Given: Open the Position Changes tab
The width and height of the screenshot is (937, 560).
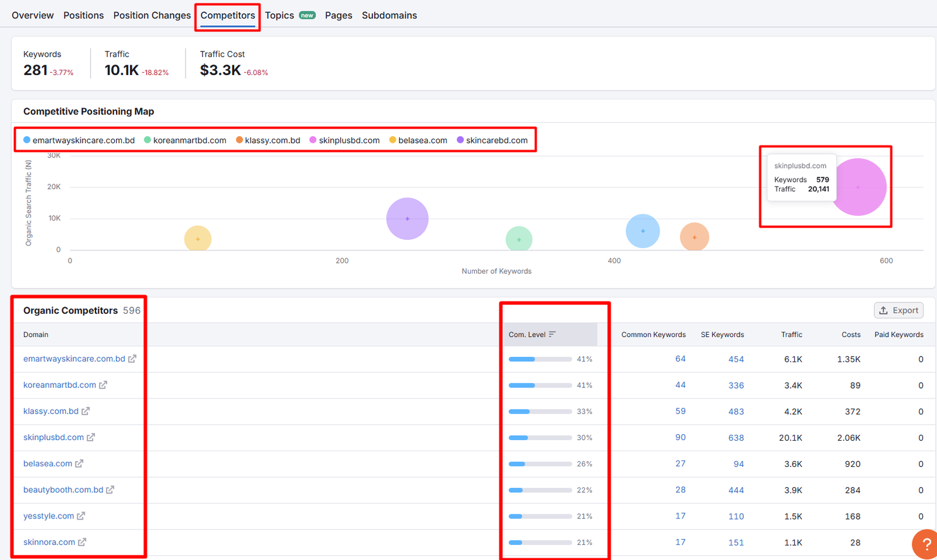Looking at the screenshot, I should 152,15.
